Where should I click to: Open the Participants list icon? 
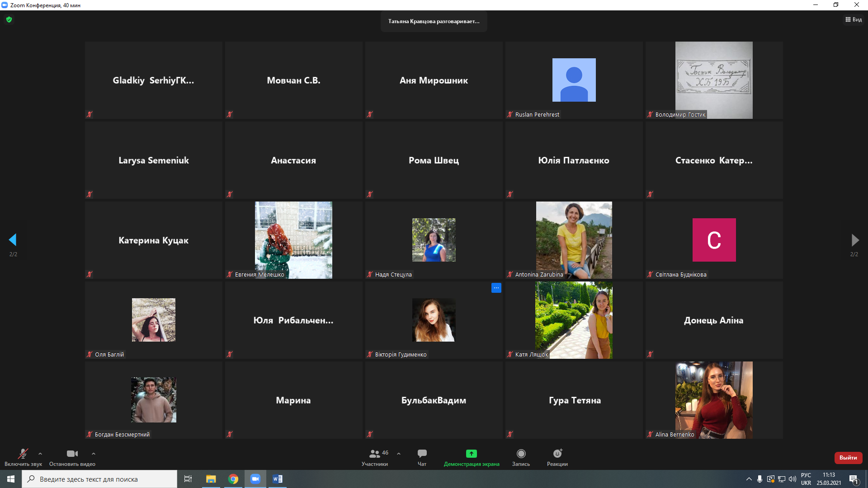pos(374,454)
